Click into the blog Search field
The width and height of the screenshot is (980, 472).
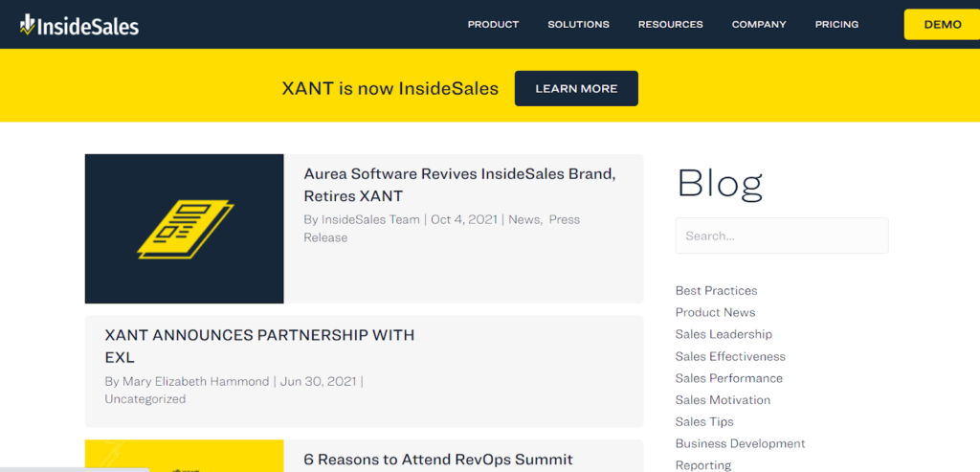(x=781, y=236)
